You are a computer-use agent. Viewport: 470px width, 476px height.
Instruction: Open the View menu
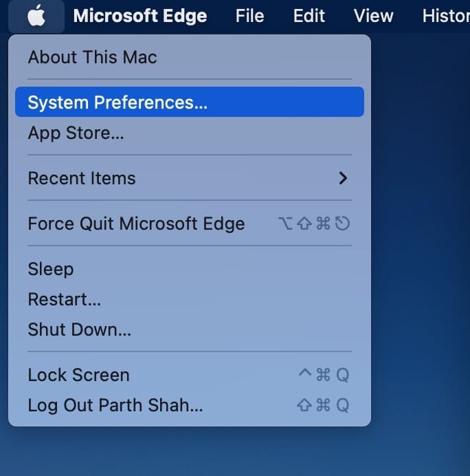[x=374, y=16]
